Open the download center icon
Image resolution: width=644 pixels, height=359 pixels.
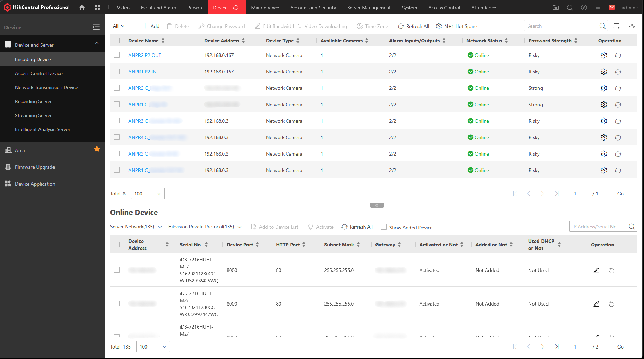[x=556, y=8]
